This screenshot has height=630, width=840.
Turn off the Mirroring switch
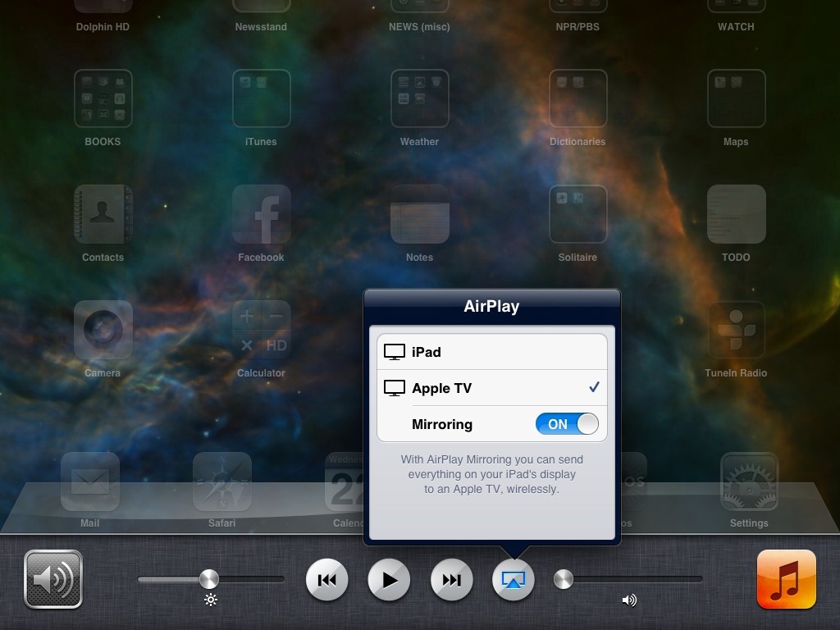point(567,424)
